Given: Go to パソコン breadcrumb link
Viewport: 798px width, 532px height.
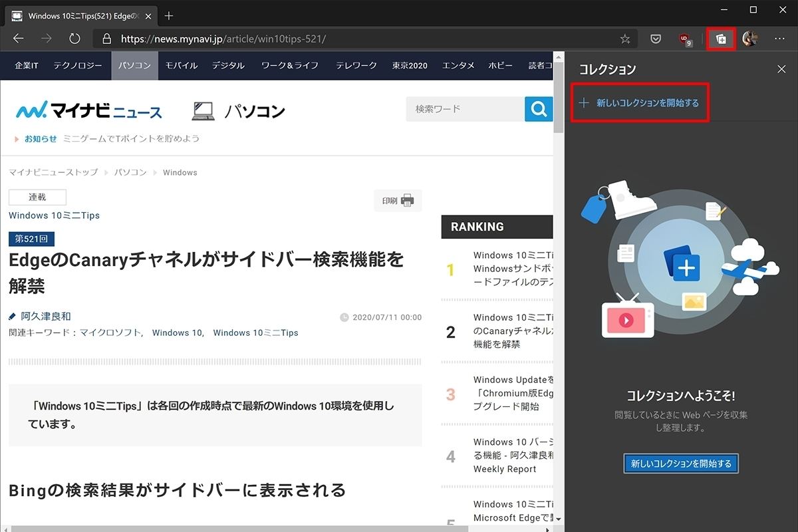Looking at the screenshot, I should pyautogui.click(x=130, y=172).
